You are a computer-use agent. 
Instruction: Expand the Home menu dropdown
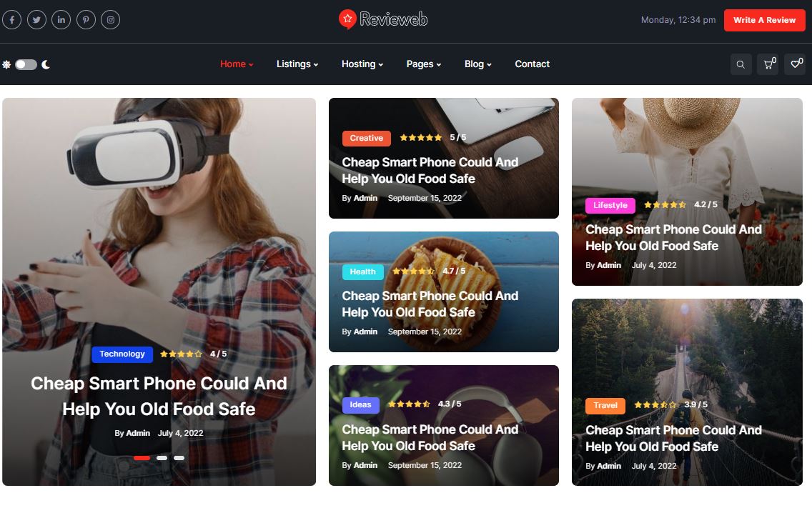tap(237, 64)
